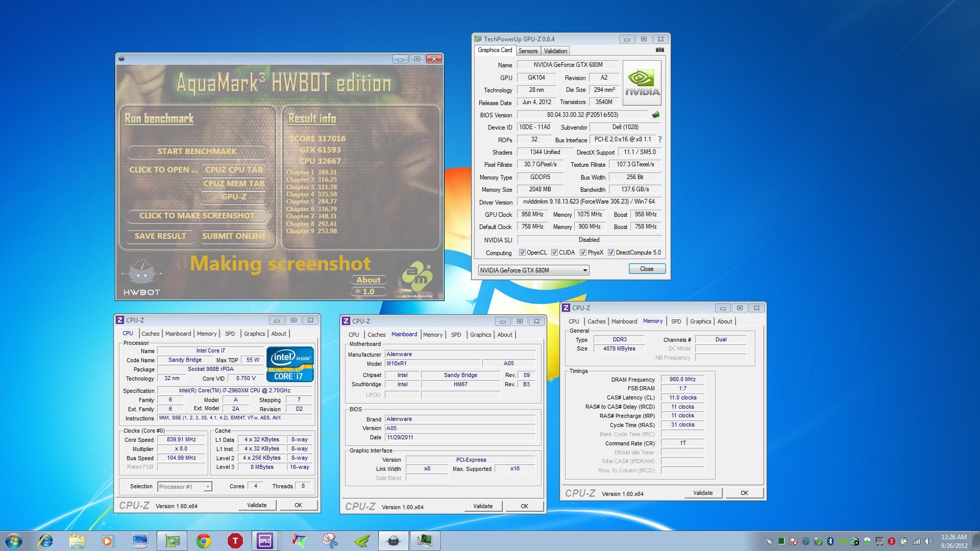The image size is (980, 551).
Task: Click the Intel Core i7 logo in CPU-Z
Action: coord(290,364)
